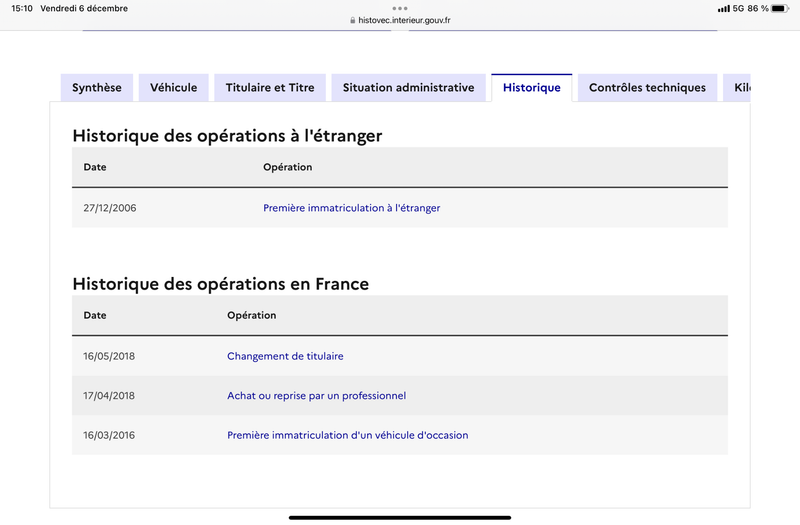Open the Changement de titulaire operation

click(285, 356)
